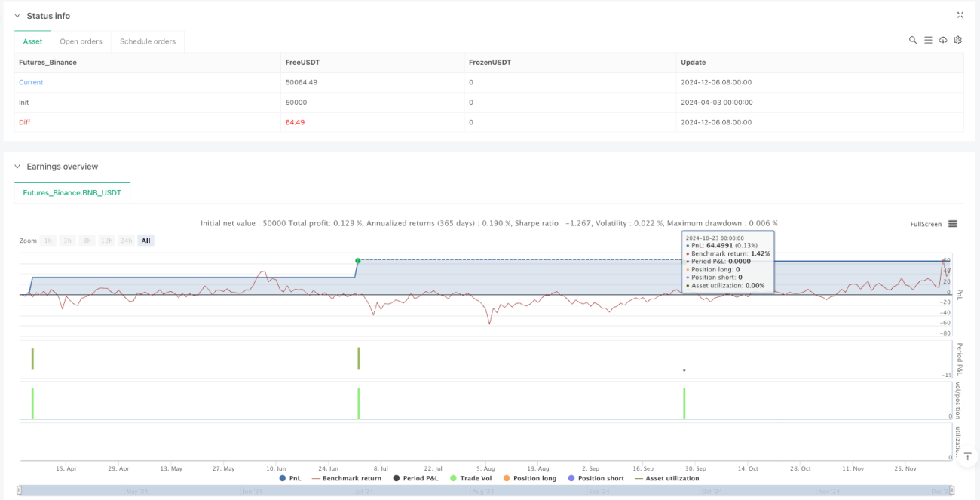Viewport: 980px width, 500px height.
Task: Switch to the Schedule orders tab
Action: [x=148, y=41]
